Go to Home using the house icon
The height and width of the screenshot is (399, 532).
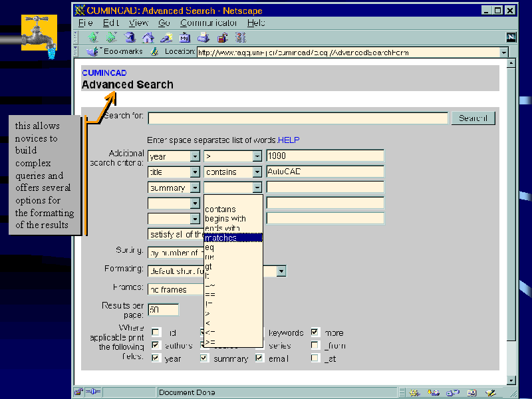coord(148,37)
